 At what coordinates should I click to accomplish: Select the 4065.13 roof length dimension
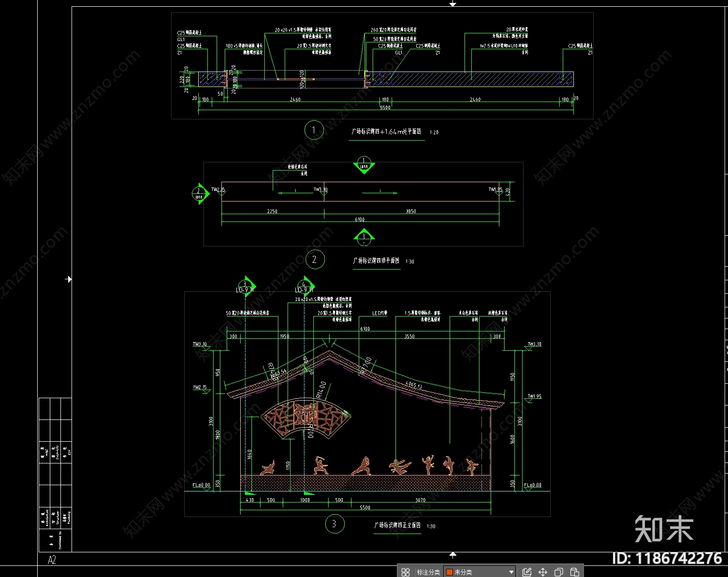[413, 385]
